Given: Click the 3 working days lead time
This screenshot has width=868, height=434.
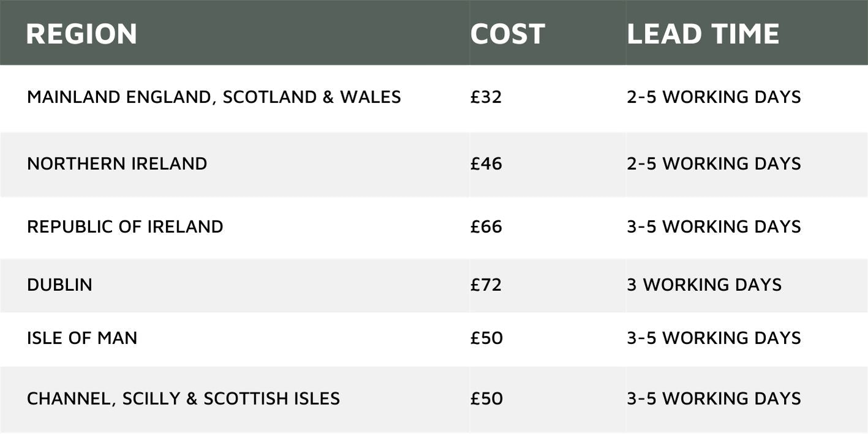Looking at the screenshot, I should click(x=704, y=285).
